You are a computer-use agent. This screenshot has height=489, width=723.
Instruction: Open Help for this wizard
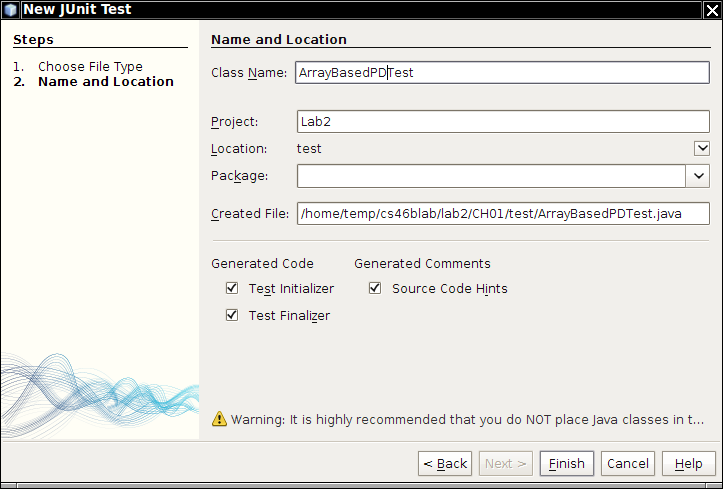click(x=688, y=463)
